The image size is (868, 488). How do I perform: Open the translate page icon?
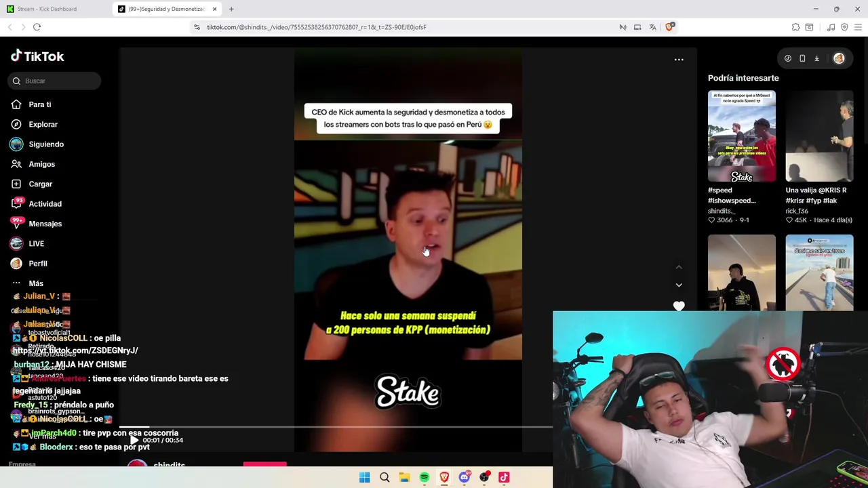[x=652, y=27]
